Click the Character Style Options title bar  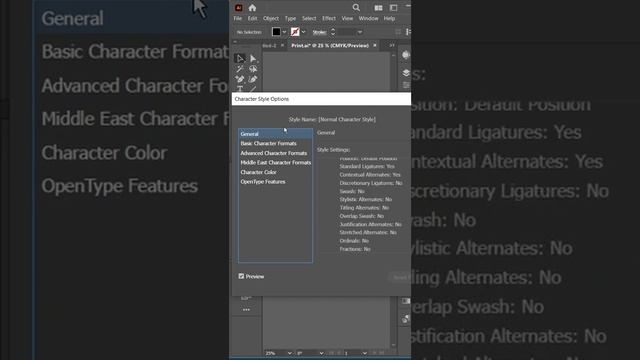point(321,99)
